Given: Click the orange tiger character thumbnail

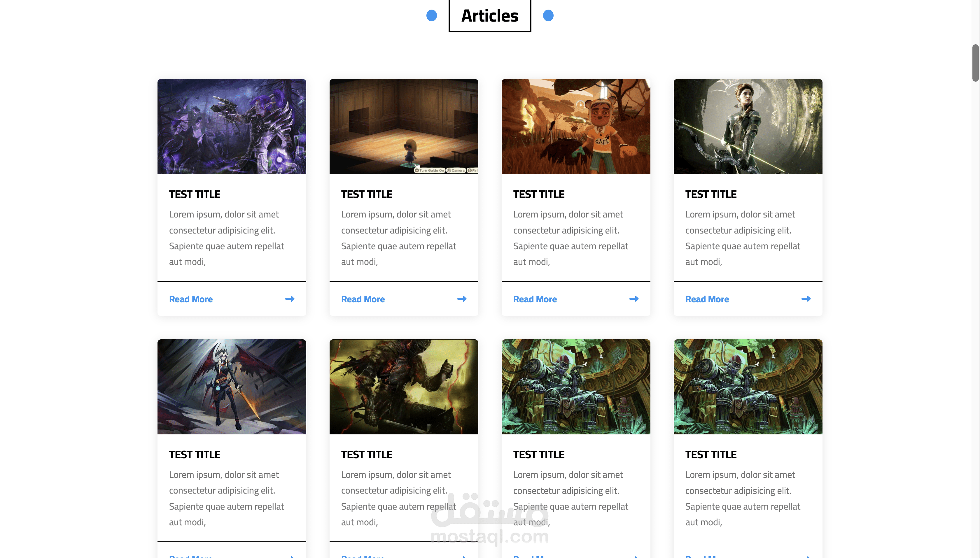Looking at the screenshot, I should [576, 127].
